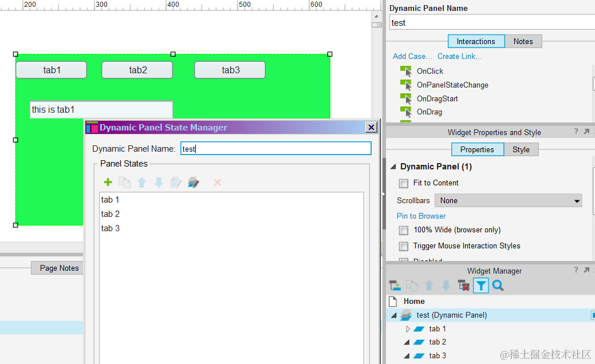Click Dynamic Panel Name field in Interactions panel
This screenshot has width=595, height=364.
[x=492, y=23]
